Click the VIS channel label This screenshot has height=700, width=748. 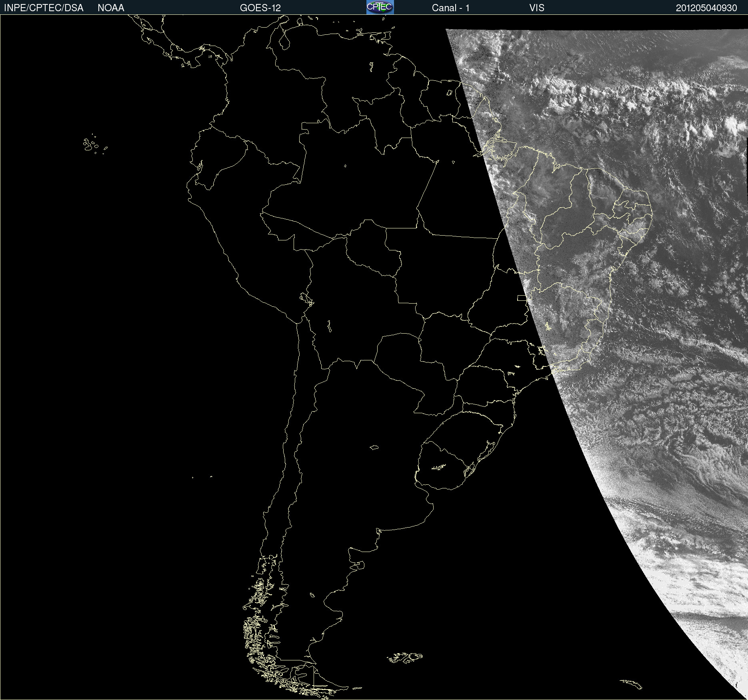click(537, 8)
